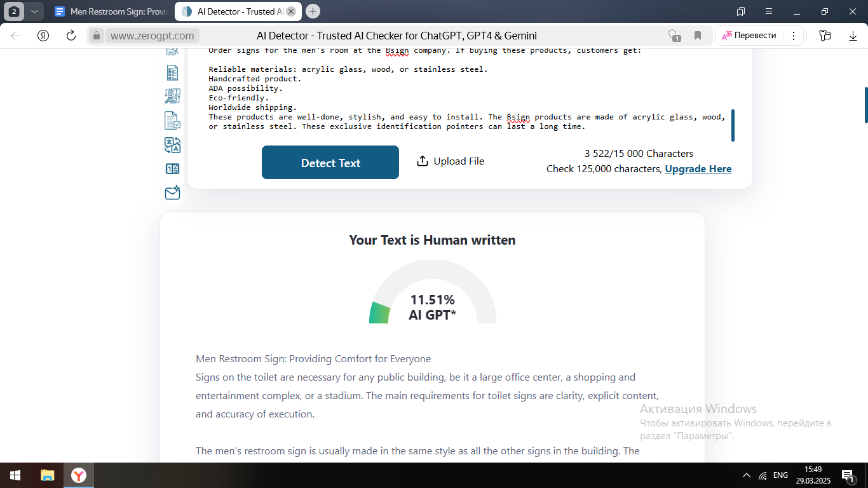The height and width of the screenshot is (488, 868).
Task: Open the browser hamburger menu
Action: [x=769, y=11]
